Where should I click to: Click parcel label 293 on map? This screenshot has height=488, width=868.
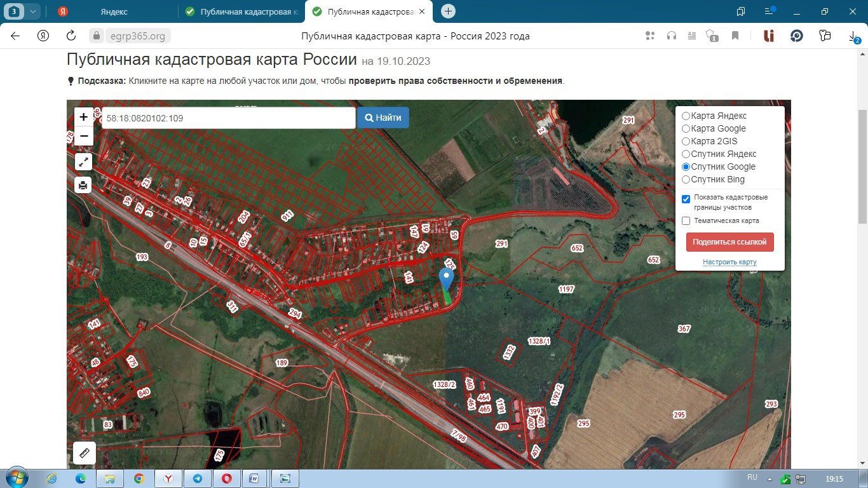click(x=771, y=404)
